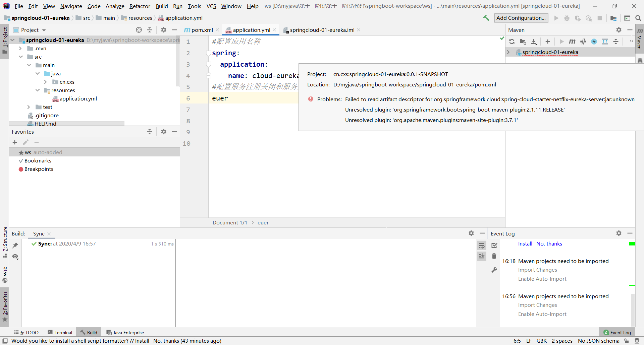
Task: Click Install link in Event Log
Action: [525, 244]
